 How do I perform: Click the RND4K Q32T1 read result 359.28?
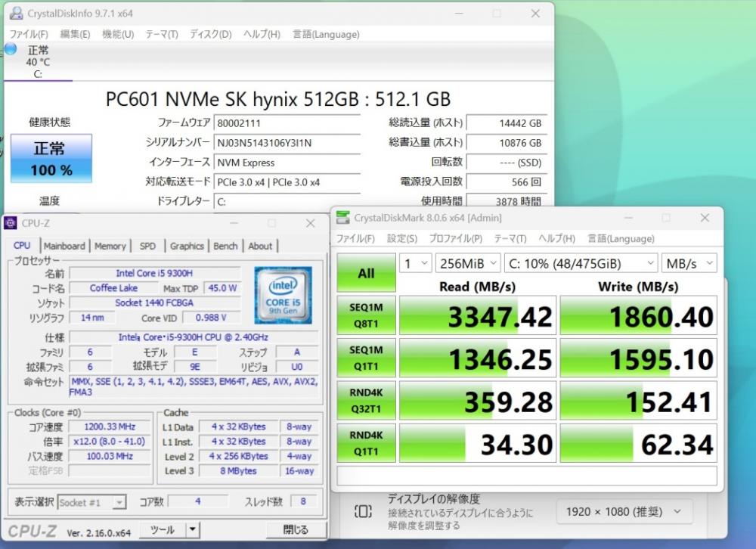click(478, 401)
